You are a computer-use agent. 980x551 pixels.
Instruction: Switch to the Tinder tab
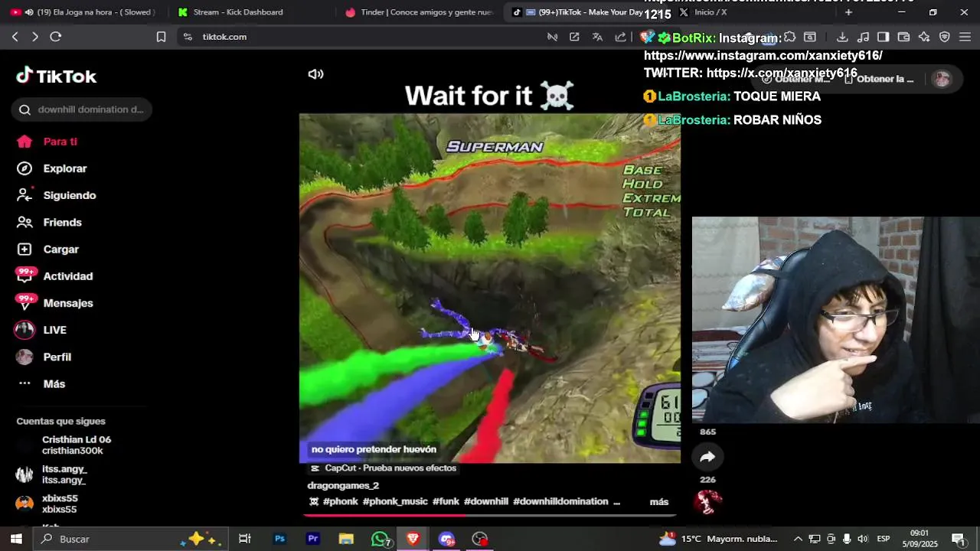420,12
